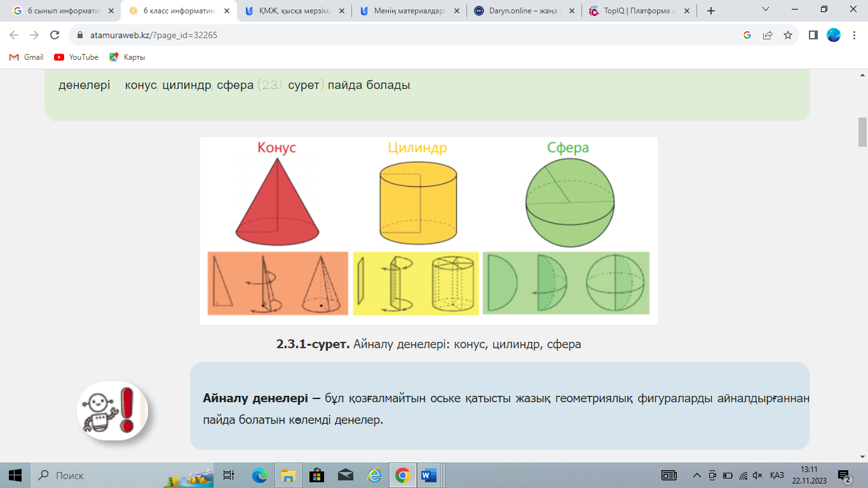Click the page's vertical scrollbar thumb
Image resolution: width=868 pixels, height=488 pixels.
(x=862, y=132)
